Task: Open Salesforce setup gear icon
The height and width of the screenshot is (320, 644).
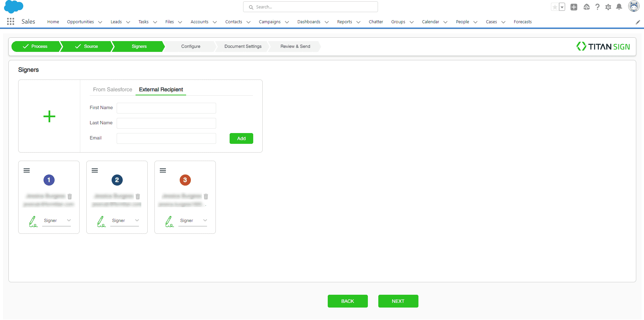Action: (608, 7)
